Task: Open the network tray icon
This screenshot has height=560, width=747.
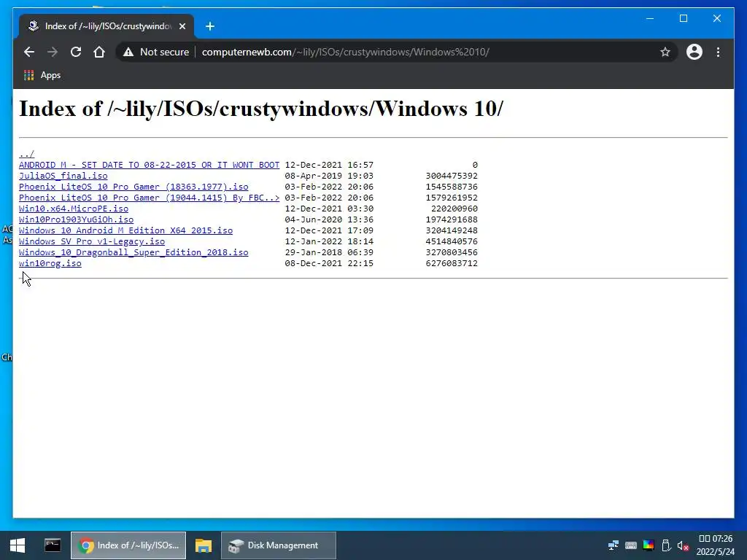Action: (x=613, y=545)
